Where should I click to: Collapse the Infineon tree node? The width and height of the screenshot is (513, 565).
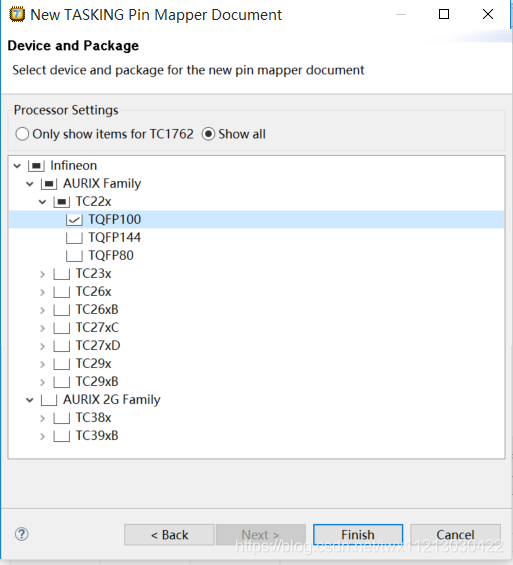pos(17,166)
